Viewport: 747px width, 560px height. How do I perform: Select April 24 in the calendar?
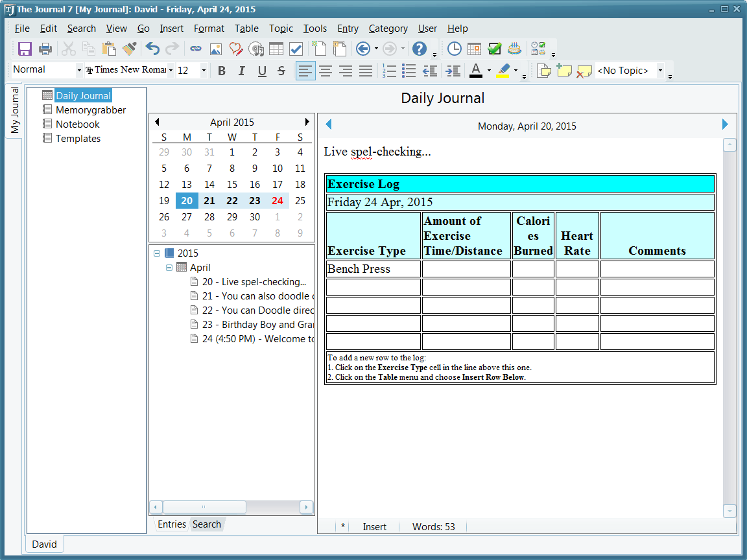click(x=278, y=201)
